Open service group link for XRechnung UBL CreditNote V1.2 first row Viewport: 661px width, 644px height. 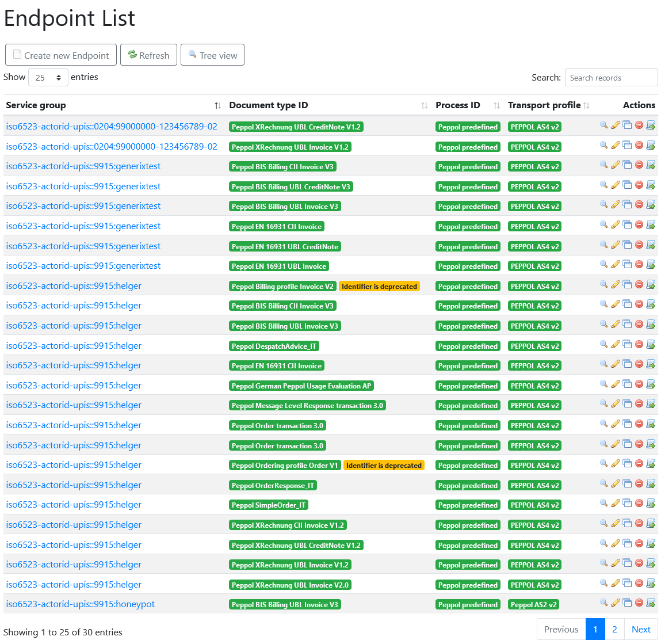111,127
